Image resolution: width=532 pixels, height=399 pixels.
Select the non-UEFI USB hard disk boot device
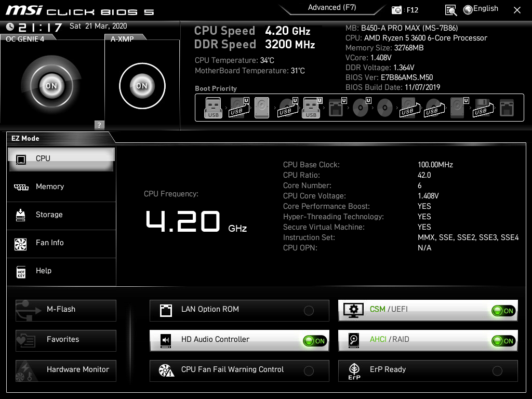click(409, 108)
